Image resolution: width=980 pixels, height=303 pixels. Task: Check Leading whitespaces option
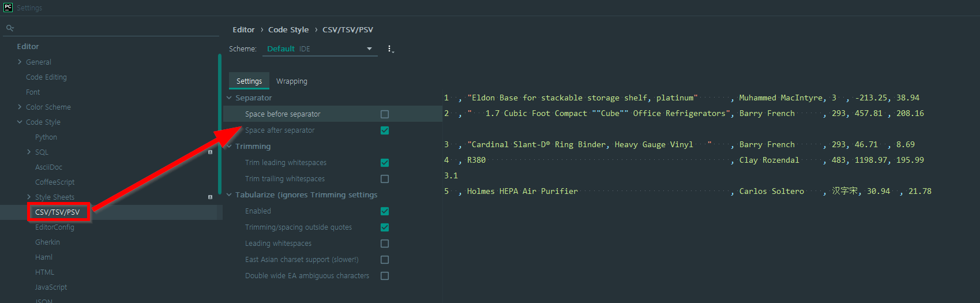pyautogui.click(x=385, y=244)
